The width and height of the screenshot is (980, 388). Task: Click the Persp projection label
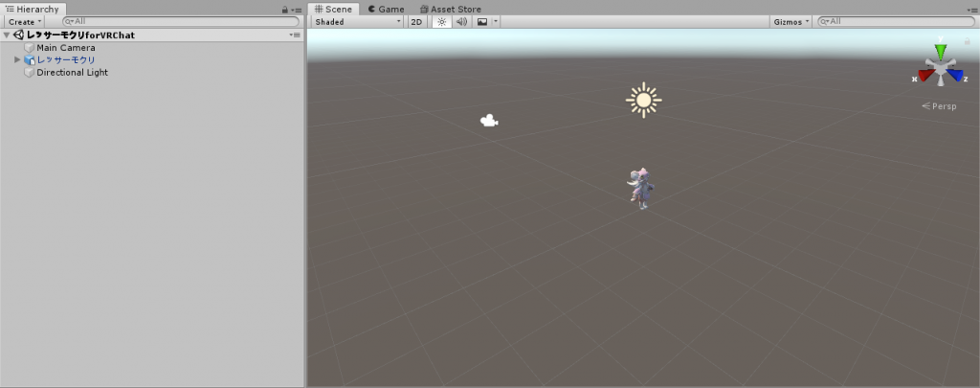941,106
